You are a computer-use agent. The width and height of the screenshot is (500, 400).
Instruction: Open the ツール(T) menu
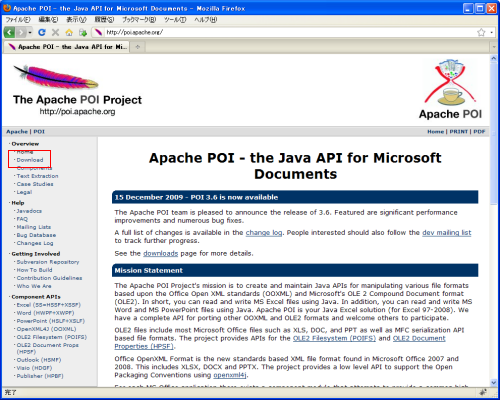[175, 20]
